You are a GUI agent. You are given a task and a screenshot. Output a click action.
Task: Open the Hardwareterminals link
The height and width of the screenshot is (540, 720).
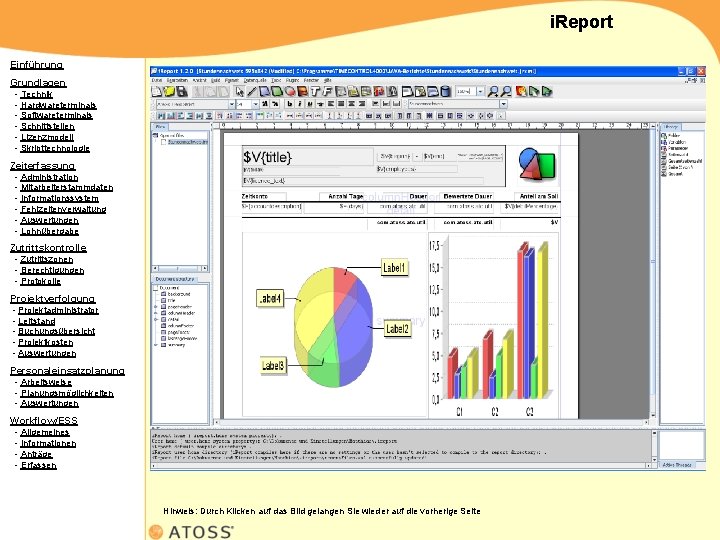(58, 105)
